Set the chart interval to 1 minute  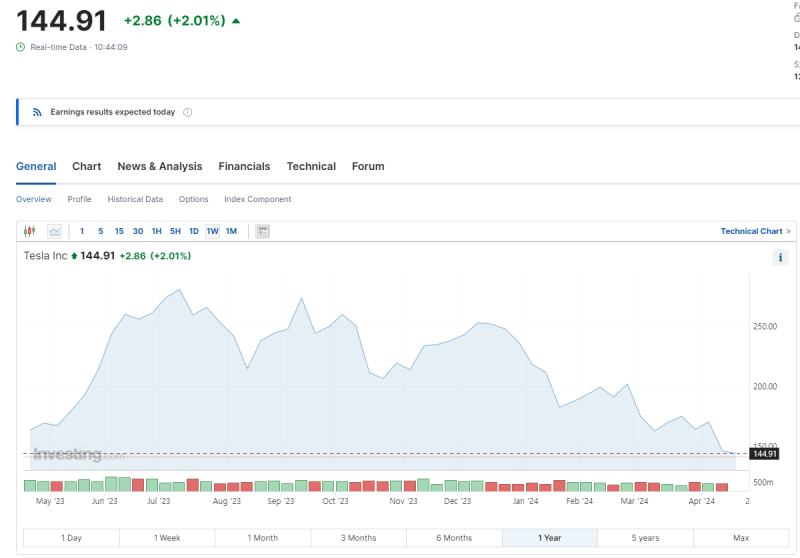click(82, 231)
